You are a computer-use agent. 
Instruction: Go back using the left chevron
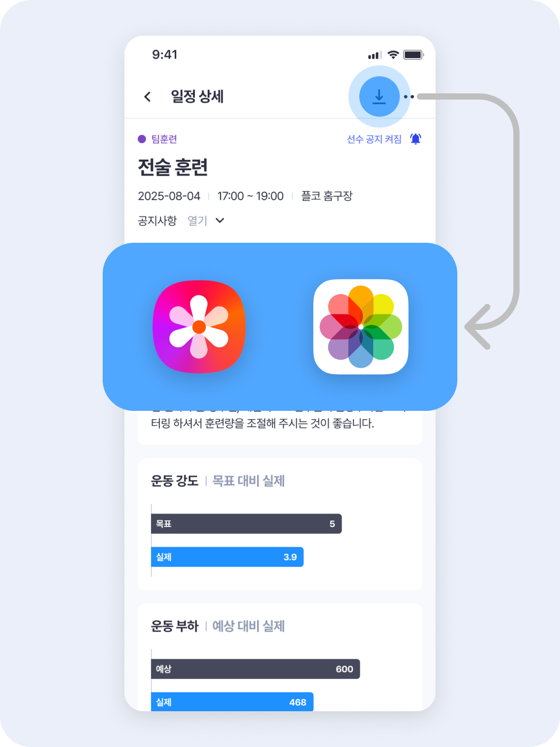(x=147, y=96)
